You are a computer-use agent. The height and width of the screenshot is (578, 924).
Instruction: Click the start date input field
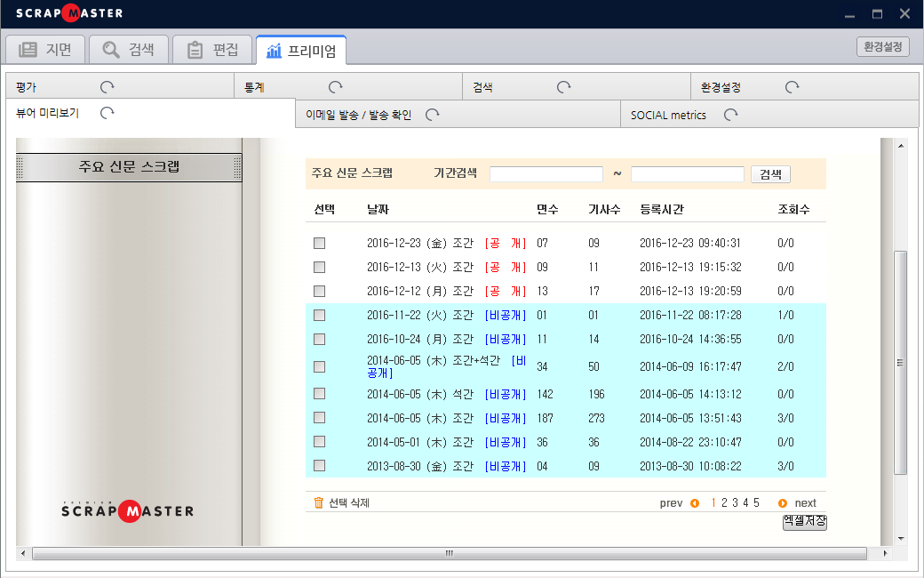tap(546, 174)
